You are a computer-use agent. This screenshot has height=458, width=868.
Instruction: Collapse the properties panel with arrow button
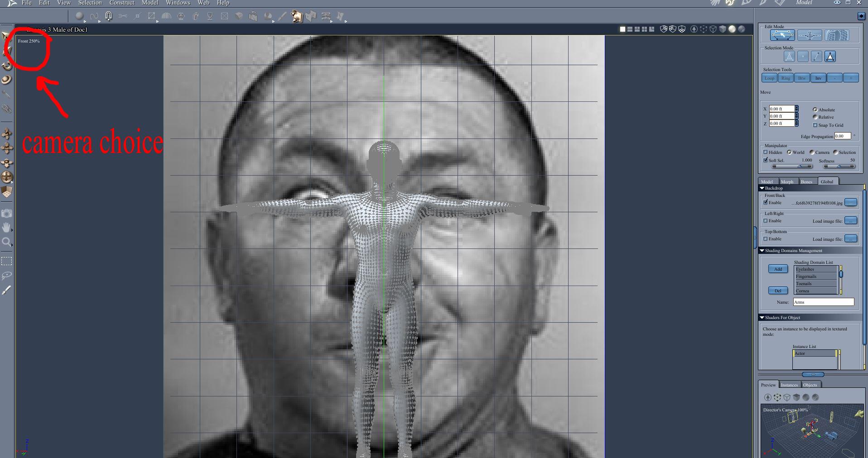coord(861,16)
